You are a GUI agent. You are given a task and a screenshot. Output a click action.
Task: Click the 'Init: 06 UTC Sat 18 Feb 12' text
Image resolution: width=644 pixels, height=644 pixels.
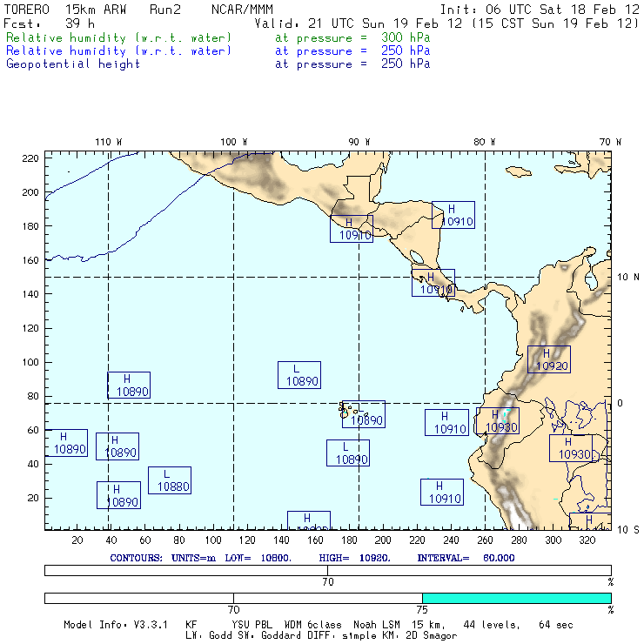tap(540, 10)
